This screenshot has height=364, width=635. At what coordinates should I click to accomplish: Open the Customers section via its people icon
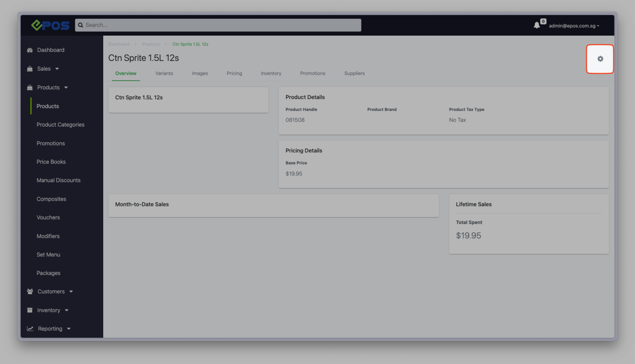coord(30,291)
